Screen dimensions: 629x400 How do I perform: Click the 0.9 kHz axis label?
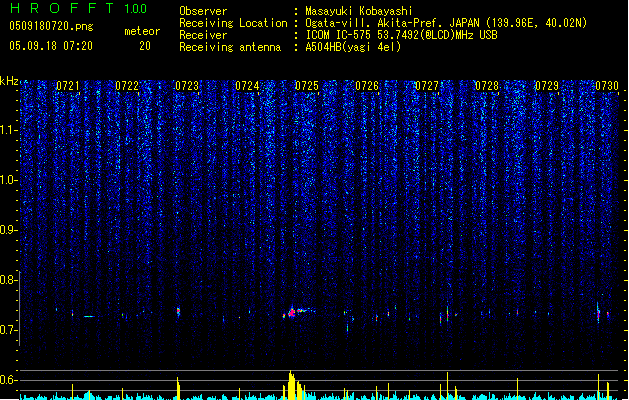click(8, 230)
